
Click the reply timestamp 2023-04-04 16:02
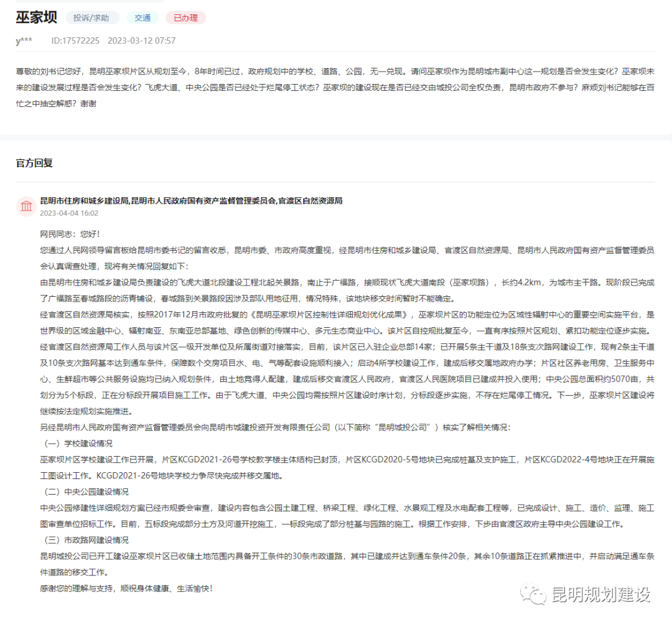[69, 213]
